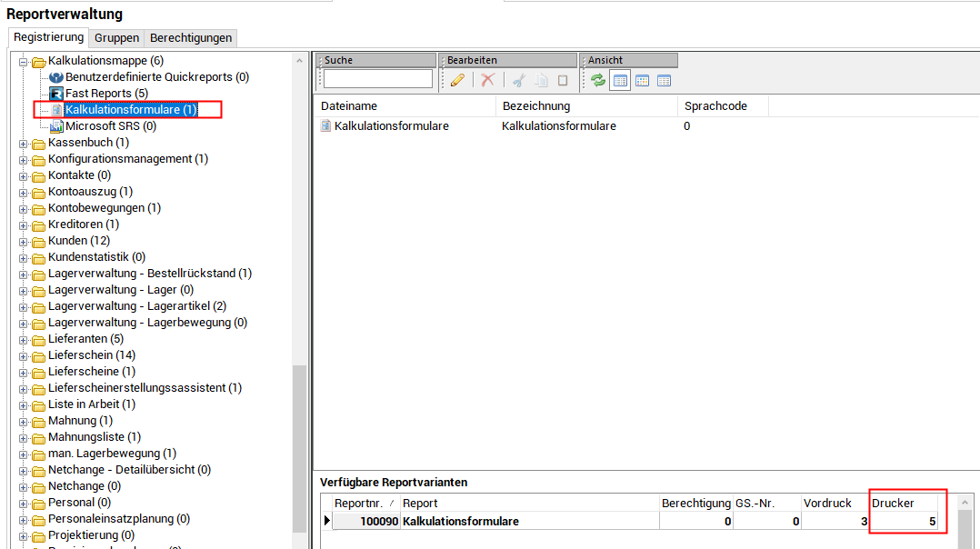Collapse the Kalkulationsmappe folder
The height and width of the screenshot is (549, 980).
click(x=24, y=61)
